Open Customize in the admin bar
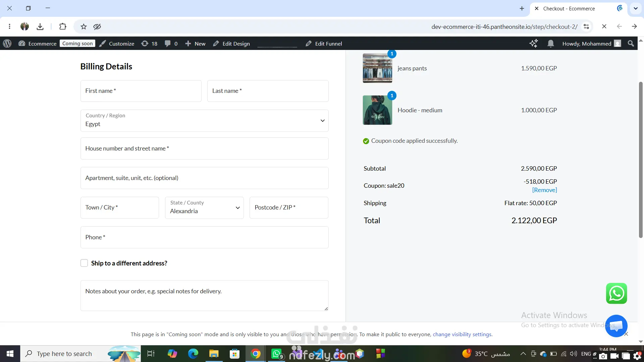This screenshot has height=362, width=644. tap(117, 44)
